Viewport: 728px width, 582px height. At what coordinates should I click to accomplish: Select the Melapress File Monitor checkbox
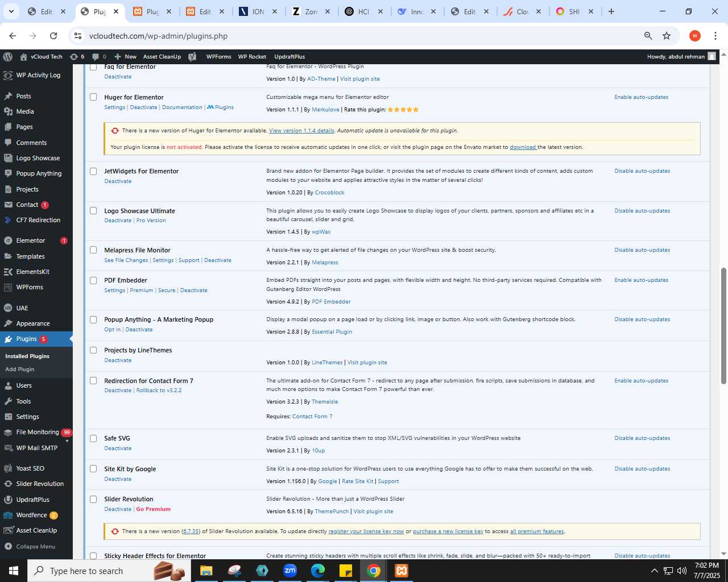(93, 250)
